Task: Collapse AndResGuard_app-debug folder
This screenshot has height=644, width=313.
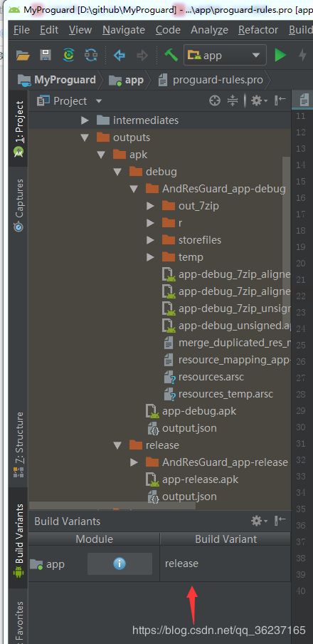Action: point(134,189)
